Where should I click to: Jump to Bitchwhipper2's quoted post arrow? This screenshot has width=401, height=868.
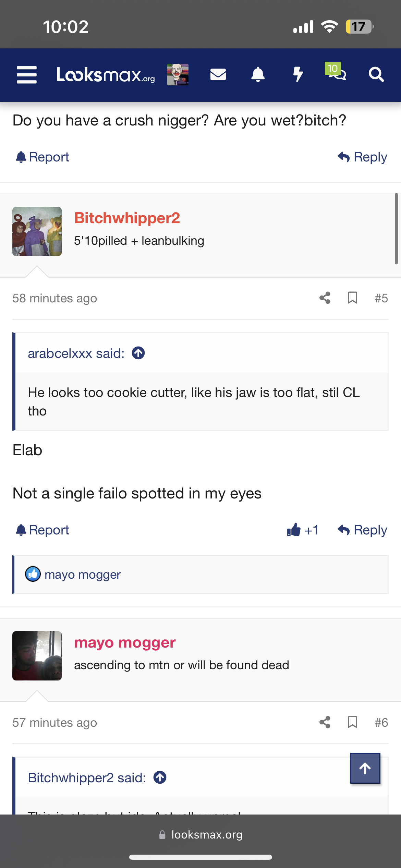tap(160, 777)
